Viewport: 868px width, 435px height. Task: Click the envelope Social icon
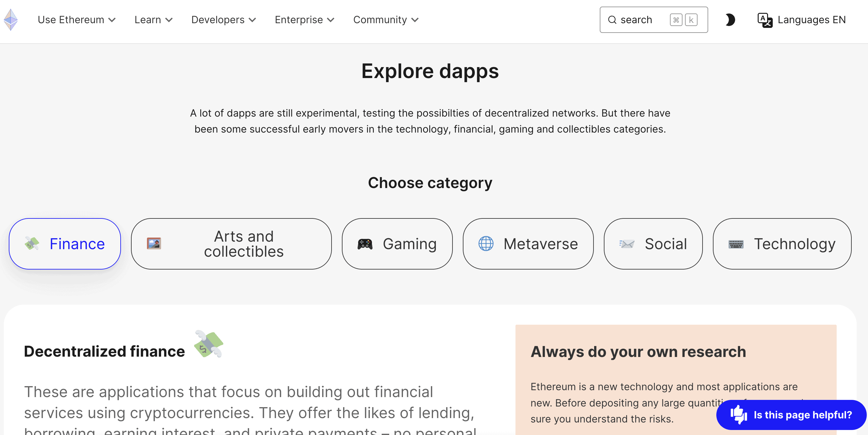[x=627, y=244]
